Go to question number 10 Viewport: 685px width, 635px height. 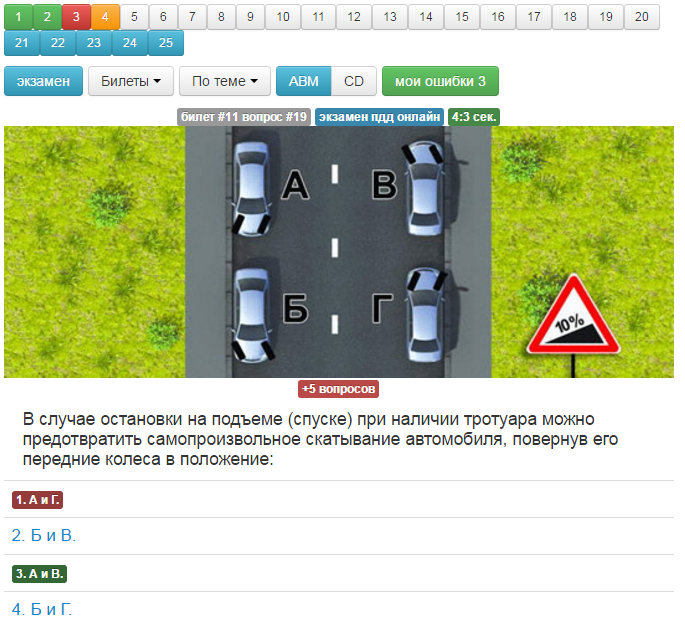tap(283, 17)
